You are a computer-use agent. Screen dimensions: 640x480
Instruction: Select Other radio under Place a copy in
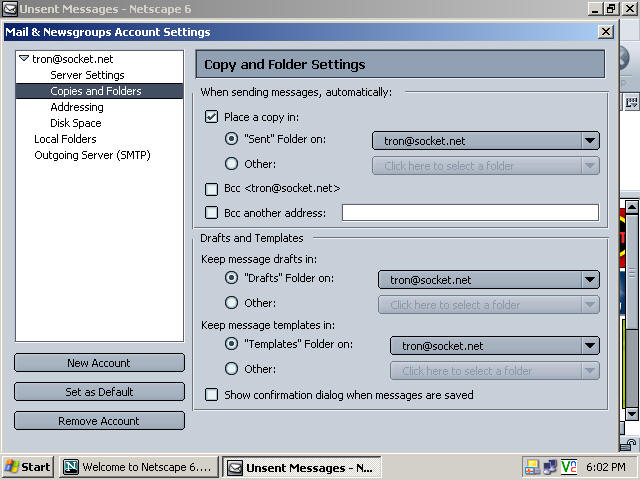click(231, 164)
